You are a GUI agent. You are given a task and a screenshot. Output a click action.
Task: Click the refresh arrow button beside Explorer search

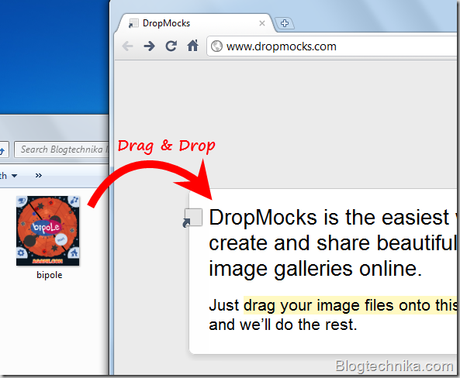[2, 150]
